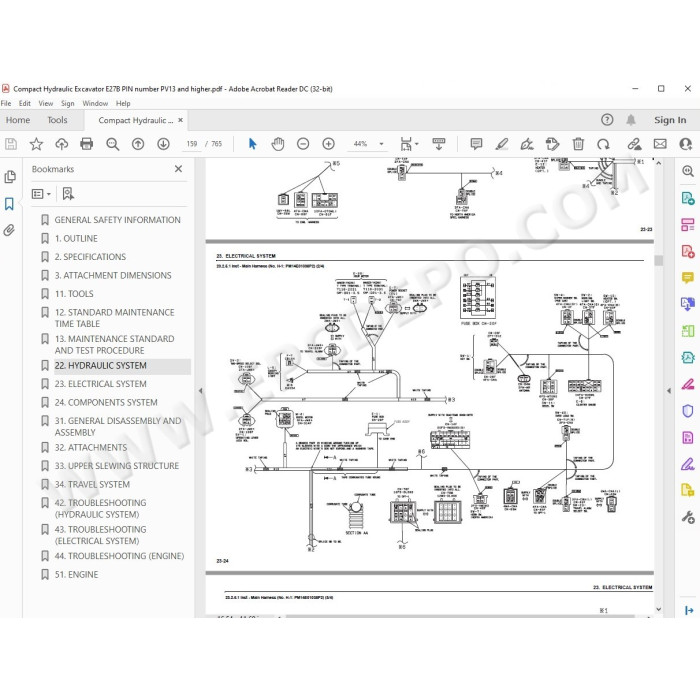Click the vertical scrollbar thumb

point(658,260)
